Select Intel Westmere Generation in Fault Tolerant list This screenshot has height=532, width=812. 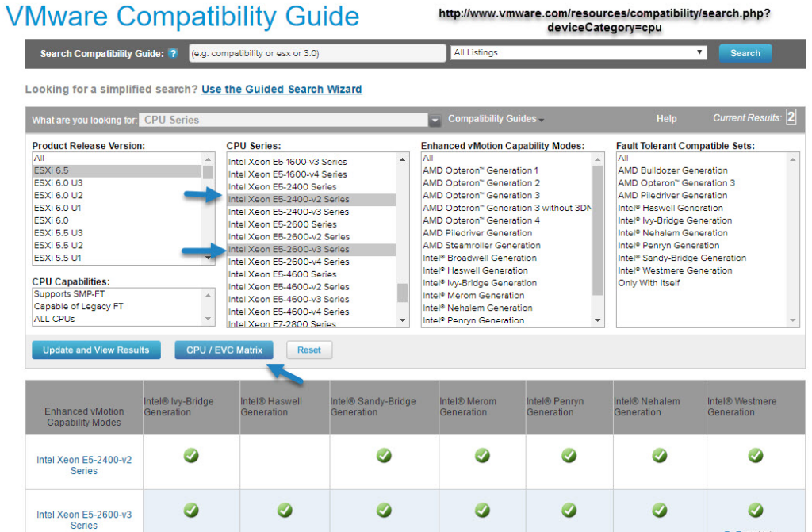coord(701,270)
